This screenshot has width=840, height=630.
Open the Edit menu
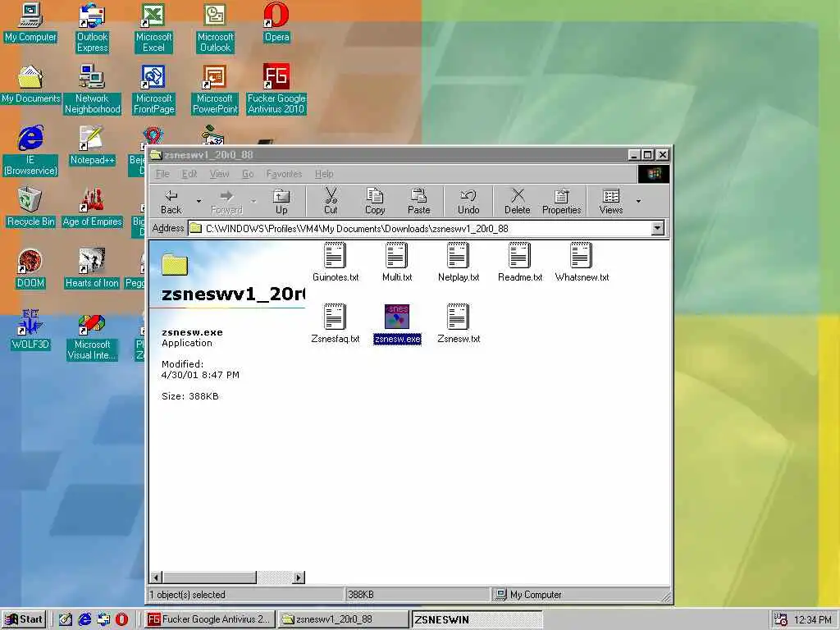coord(189,174)
